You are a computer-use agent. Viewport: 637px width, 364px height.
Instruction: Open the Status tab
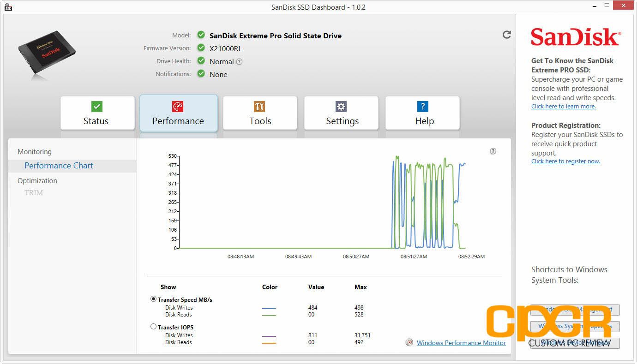[x=97, y=113]
